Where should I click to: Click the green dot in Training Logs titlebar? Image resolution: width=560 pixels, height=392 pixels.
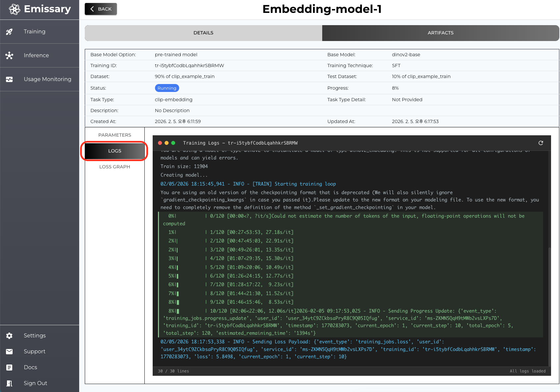coord(173,143)
